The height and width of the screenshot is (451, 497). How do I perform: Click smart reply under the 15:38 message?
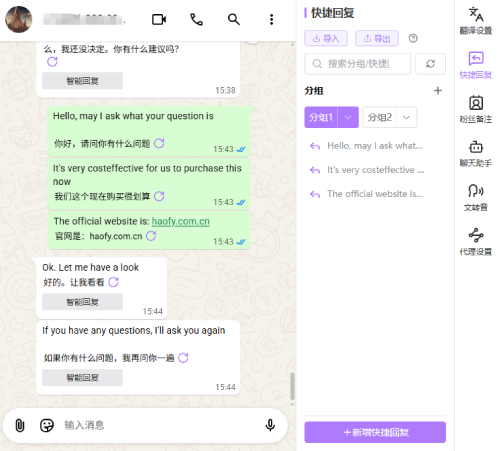coord(82,81)
